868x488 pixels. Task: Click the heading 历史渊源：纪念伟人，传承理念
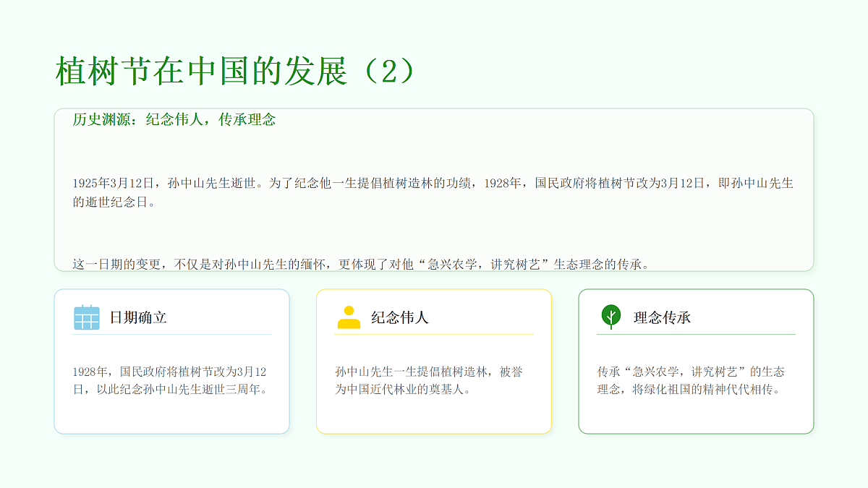coord(174,120)
